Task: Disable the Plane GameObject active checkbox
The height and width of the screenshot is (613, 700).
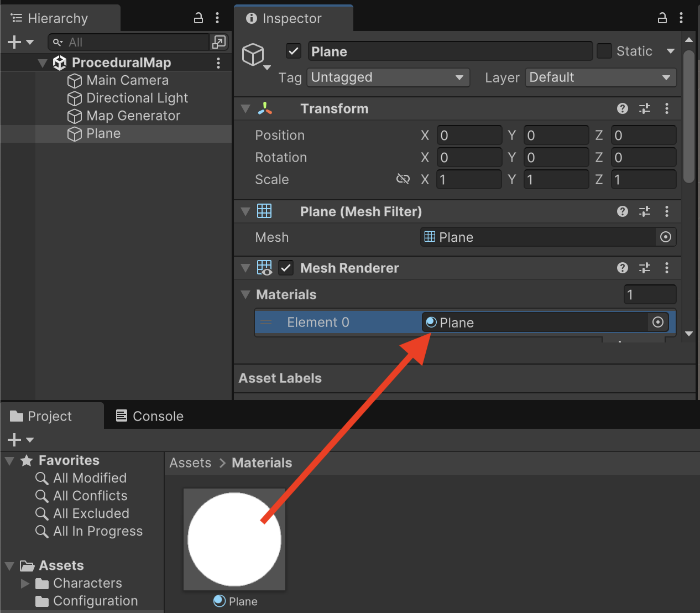Action: pos(294,51)
